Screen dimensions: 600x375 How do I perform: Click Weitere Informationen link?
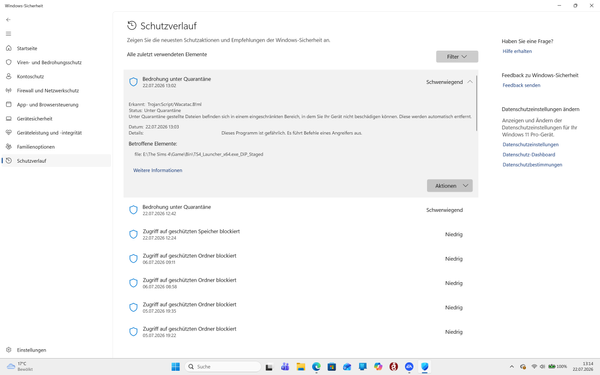[158, 170]
